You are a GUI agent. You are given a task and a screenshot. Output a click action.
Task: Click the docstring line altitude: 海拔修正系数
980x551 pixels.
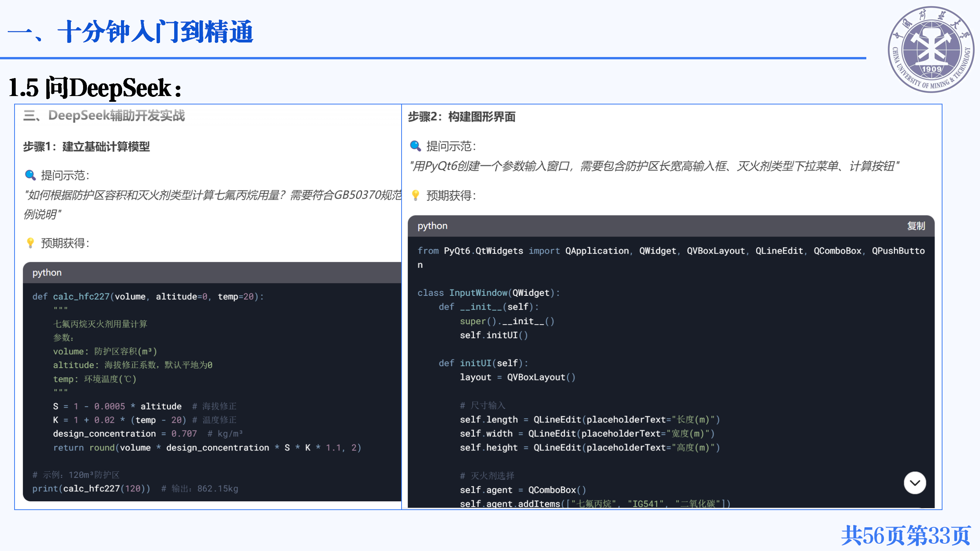(132, 365)
